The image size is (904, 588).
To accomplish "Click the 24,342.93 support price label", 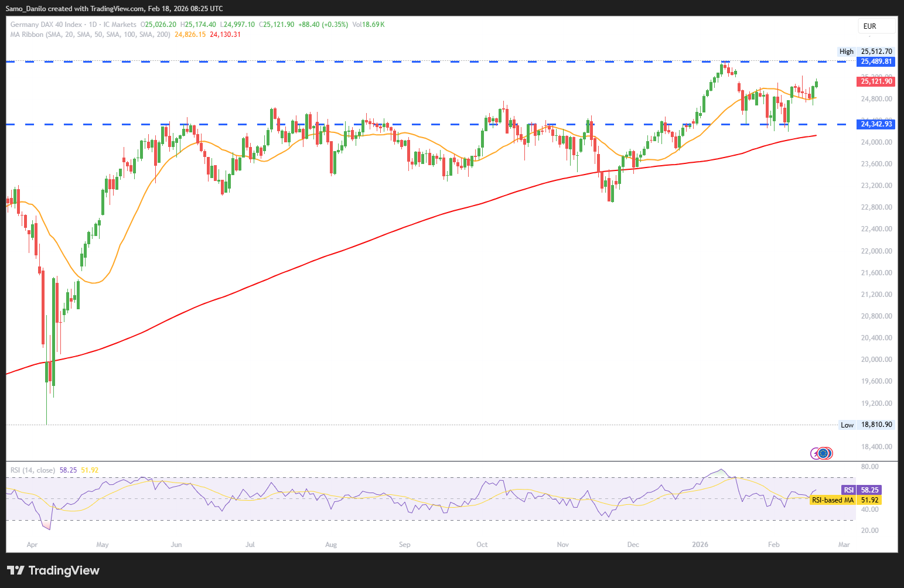I will 876,124.
